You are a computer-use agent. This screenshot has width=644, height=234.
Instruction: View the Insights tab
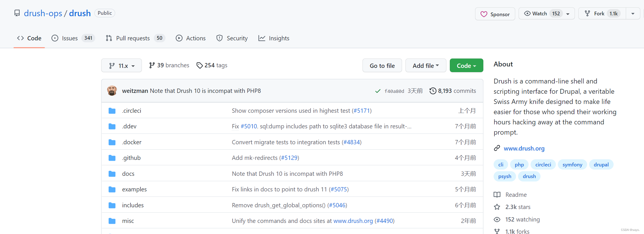coord(274,38)
